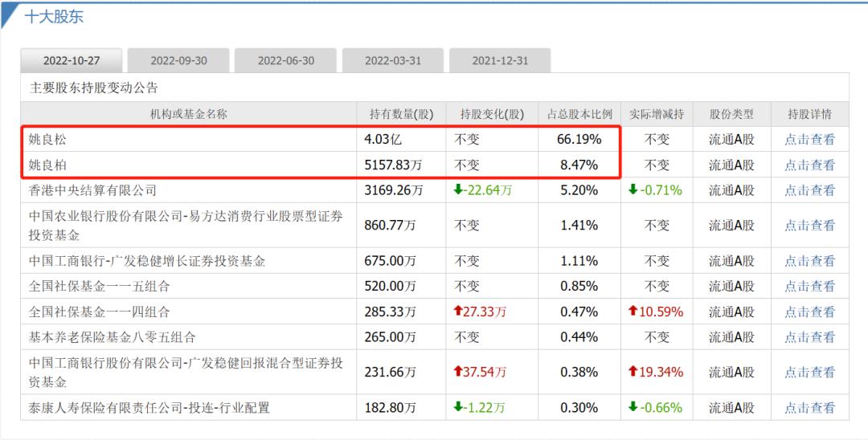868x440 pixels.
Task: Click the 4.03亿 holding value
Action: (383, 139)
